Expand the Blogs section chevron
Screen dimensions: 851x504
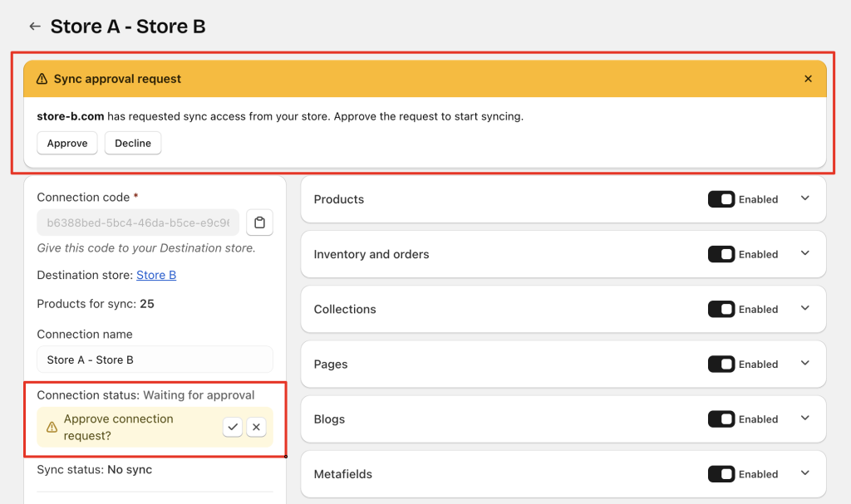click(804, 418)
